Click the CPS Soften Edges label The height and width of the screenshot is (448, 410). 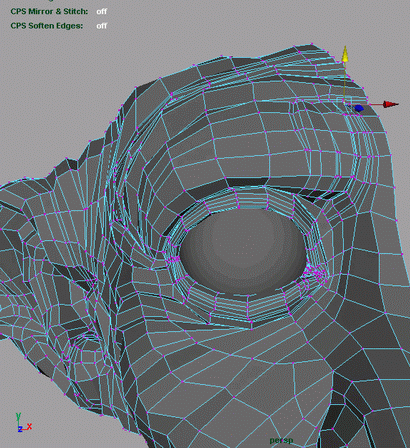(47, 26)
